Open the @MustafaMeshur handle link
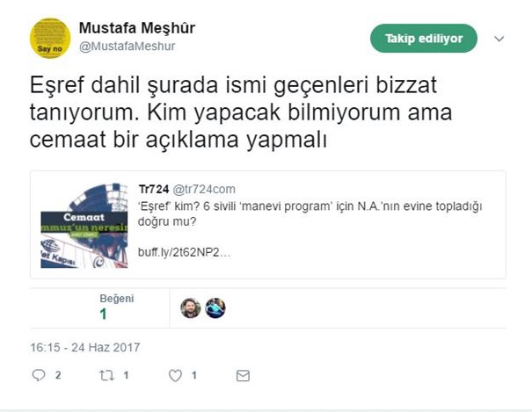 click(128, 46)
